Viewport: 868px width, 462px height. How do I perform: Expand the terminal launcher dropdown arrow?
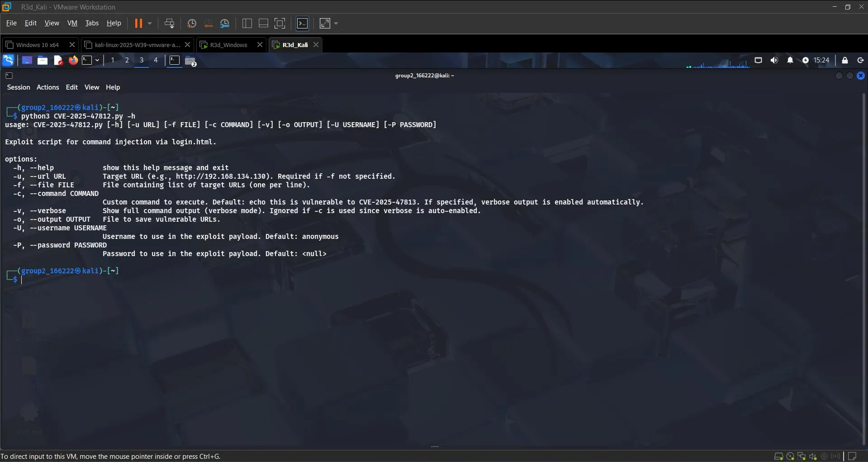click(97, 60)
